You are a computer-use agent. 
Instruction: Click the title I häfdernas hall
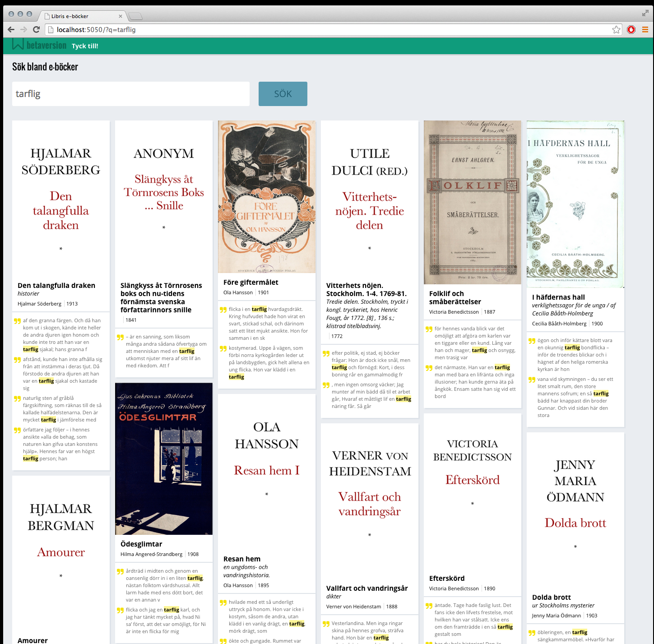(x=558, y=297)
